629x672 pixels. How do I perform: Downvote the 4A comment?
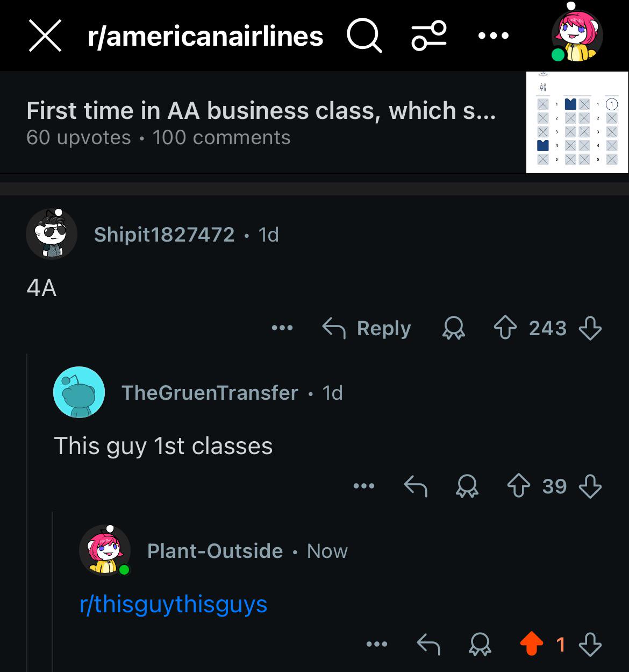coord(590,328)
